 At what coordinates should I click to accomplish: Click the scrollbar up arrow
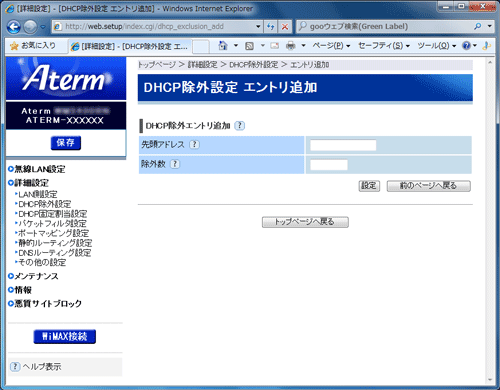click(x=490, y=62)
